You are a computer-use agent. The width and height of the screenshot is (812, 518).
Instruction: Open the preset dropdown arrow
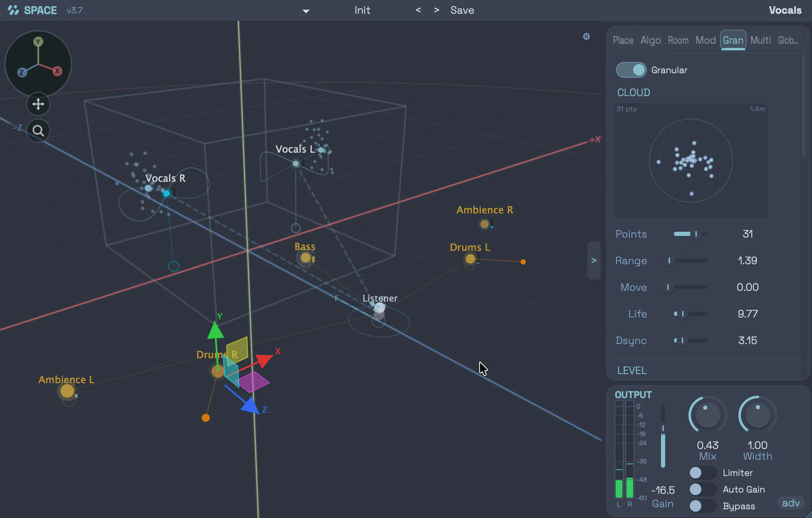(306, 11)
